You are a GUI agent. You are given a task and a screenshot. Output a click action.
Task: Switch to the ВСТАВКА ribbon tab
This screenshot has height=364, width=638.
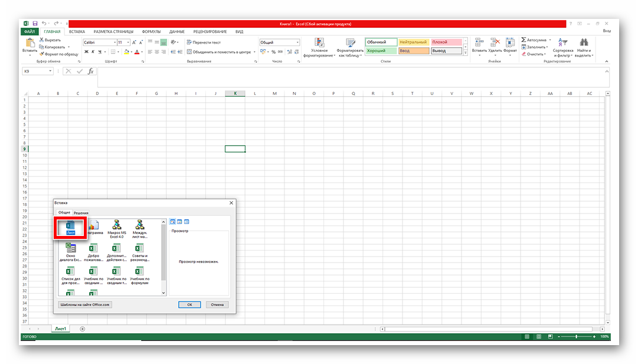click(x=77, y=31)
